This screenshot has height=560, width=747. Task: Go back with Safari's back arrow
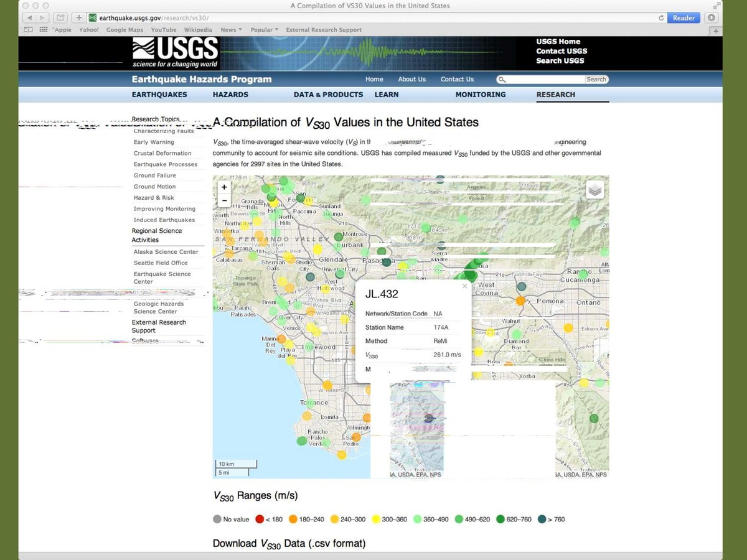pyautogui.click(x=29, y=18)
